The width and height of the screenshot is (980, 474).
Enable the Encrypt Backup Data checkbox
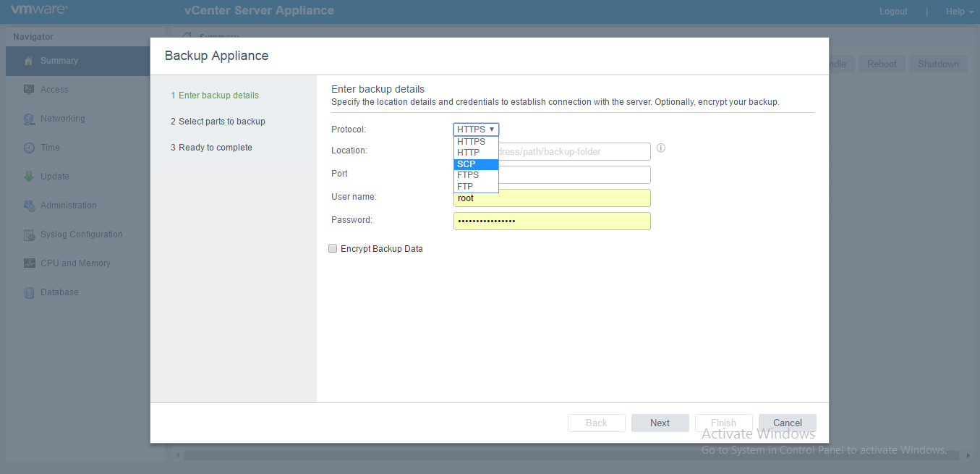point(333,248)
